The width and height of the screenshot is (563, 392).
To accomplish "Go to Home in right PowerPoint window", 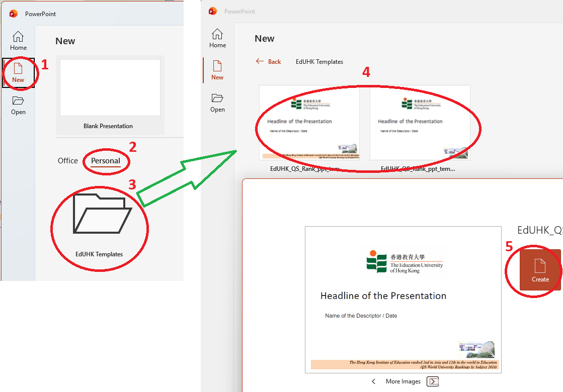I will coord(217,38).
